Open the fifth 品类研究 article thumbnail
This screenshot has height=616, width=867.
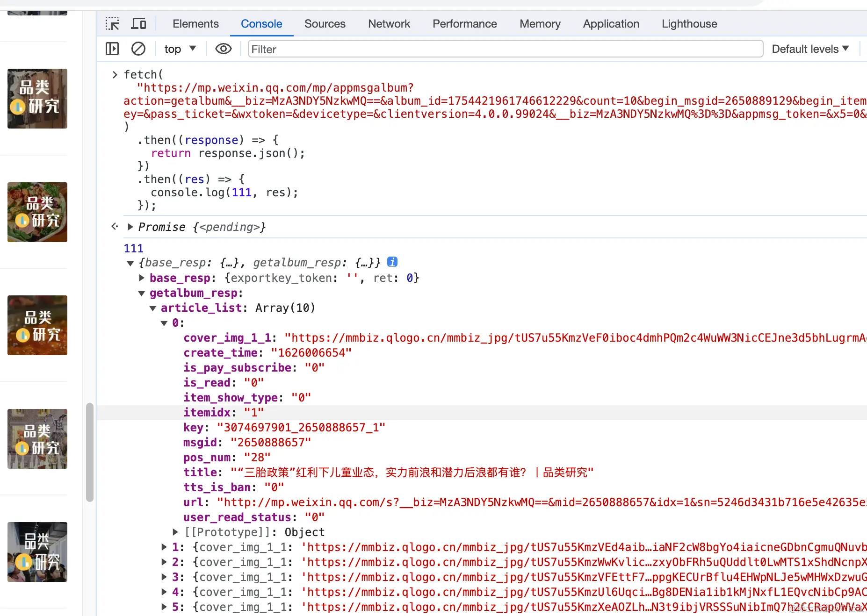pos(37,552)
